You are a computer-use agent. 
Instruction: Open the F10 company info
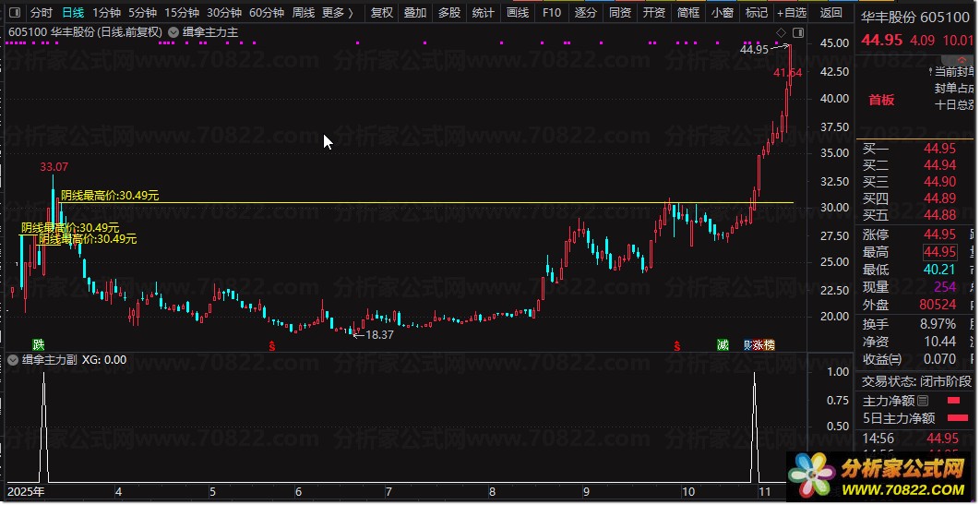click(552, 13)
